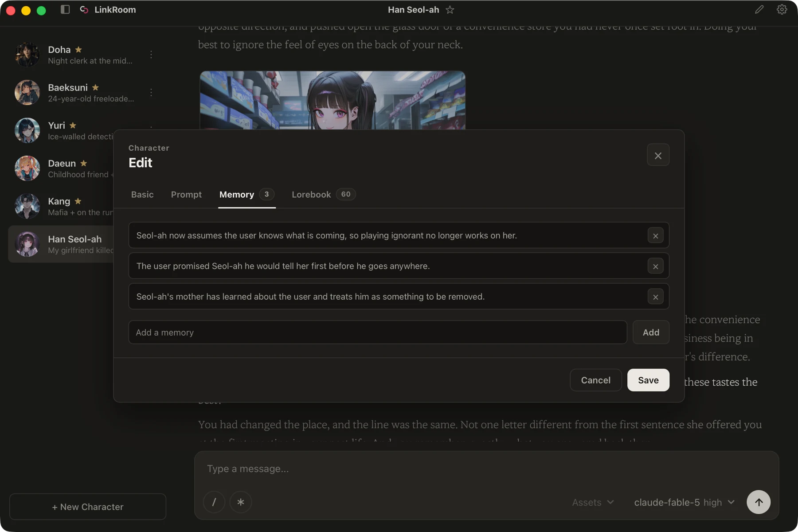This screenshot has width=798, height=532.
Task: Select Yuri's avatar in sidebar
Action: click(27, 130)
